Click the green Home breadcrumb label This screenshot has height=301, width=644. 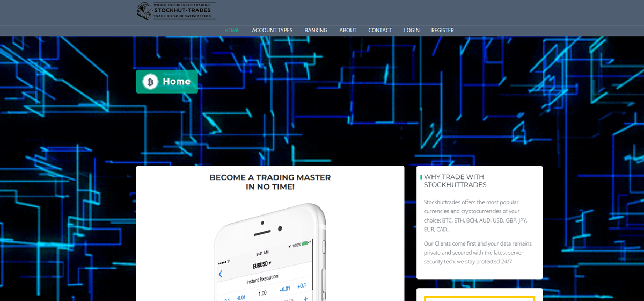[x=167, y=82]
